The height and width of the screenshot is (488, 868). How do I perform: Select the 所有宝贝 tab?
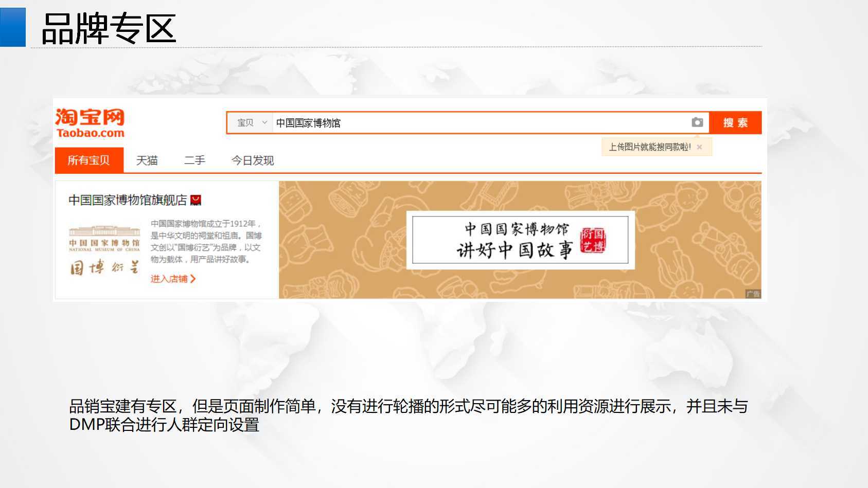point(89,160)
